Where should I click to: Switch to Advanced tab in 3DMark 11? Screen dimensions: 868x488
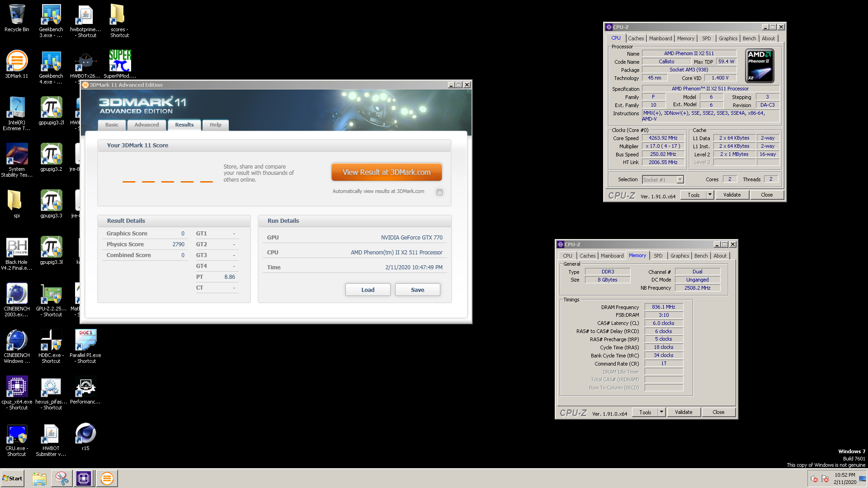(x=146, y=125)
